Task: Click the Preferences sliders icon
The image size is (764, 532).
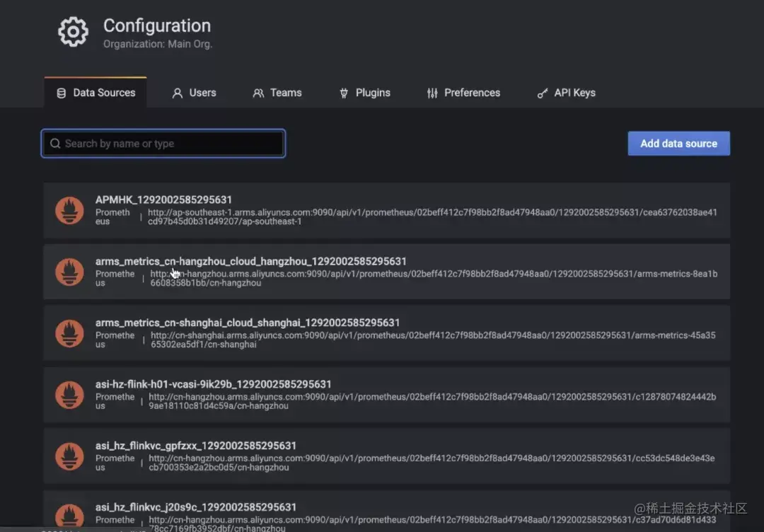Action: (432, 93)
